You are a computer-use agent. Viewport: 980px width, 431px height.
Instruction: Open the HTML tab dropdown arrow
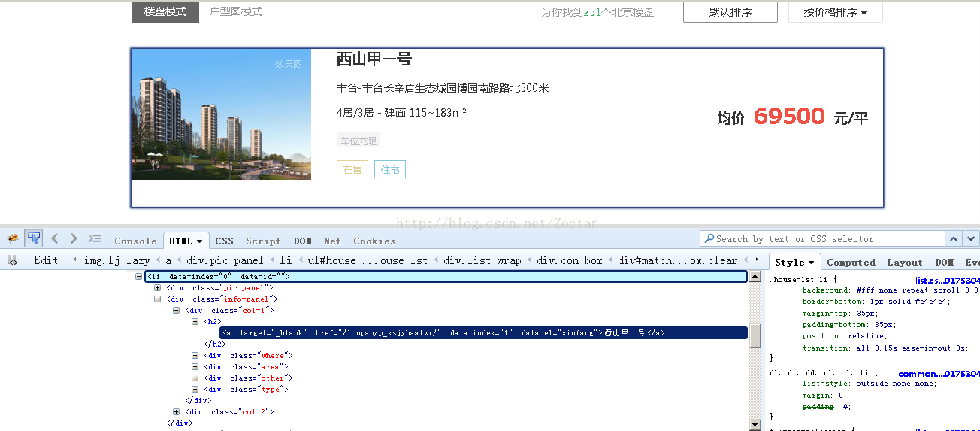click(200, 241)
